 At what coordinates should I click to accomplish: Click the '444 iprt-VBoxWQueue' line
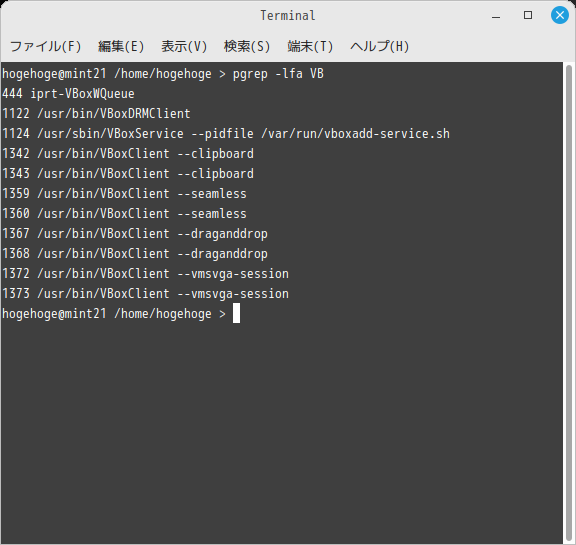click(68, 94)
